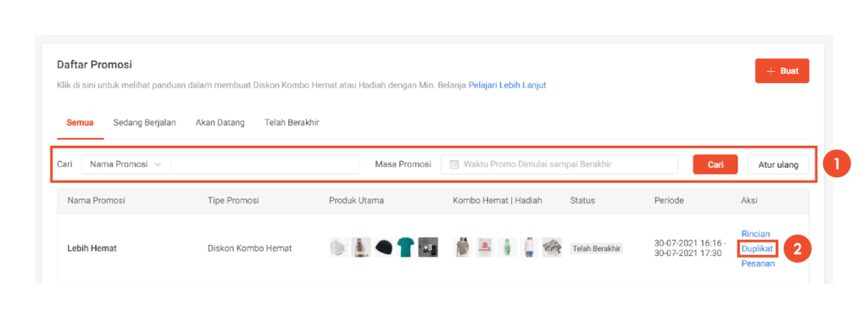Open the Pelajari Lebih Lanjut link

508,86
